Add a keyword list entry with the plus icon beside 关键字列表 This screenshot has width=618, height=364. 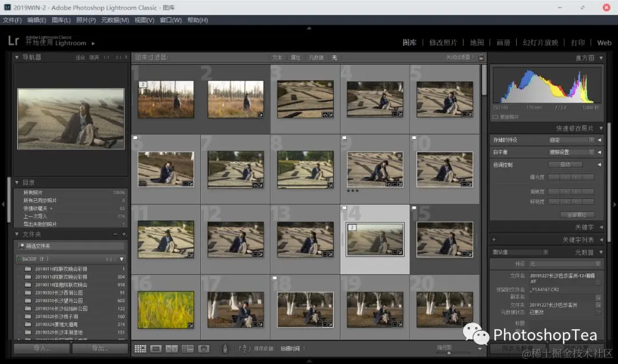494,239
